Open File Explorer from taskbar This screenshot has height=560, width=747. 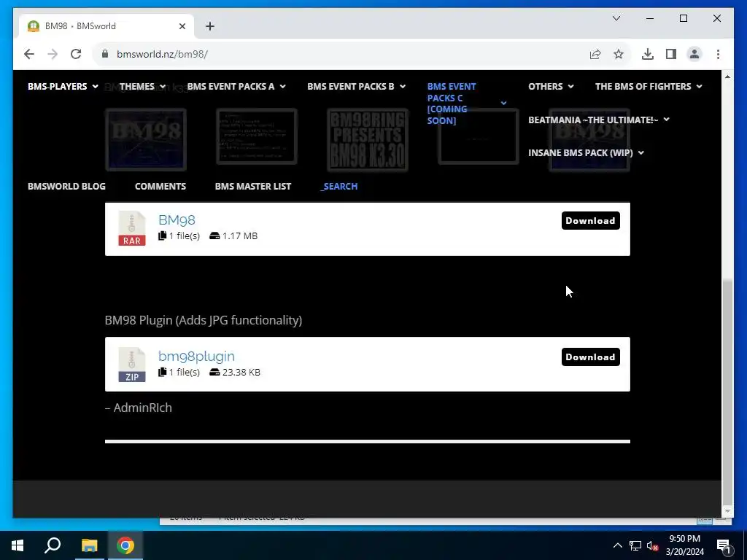tap(89, 545)
